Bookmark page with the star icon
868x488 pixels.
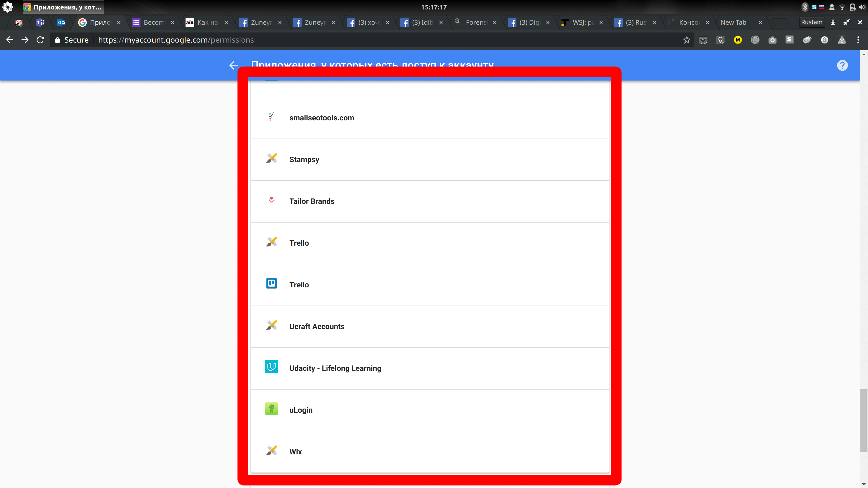coord(686,40)
